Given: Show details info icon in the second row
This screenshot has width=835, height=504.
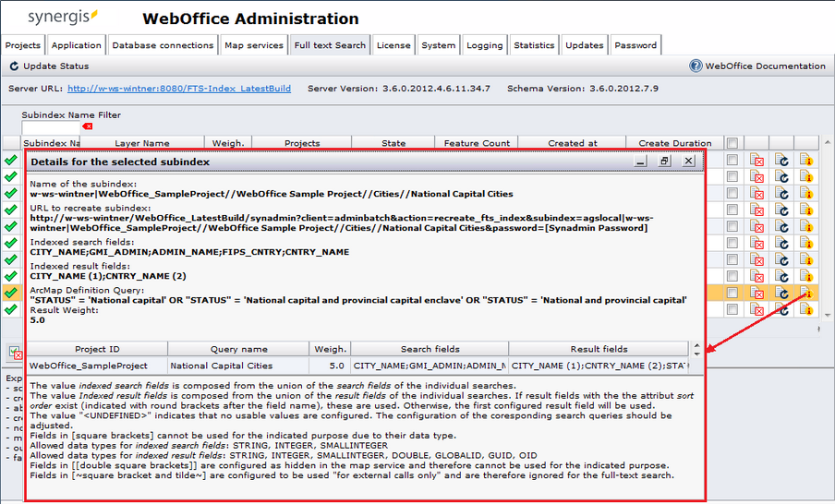Looking at the screenshot, I should pos(806,176).
